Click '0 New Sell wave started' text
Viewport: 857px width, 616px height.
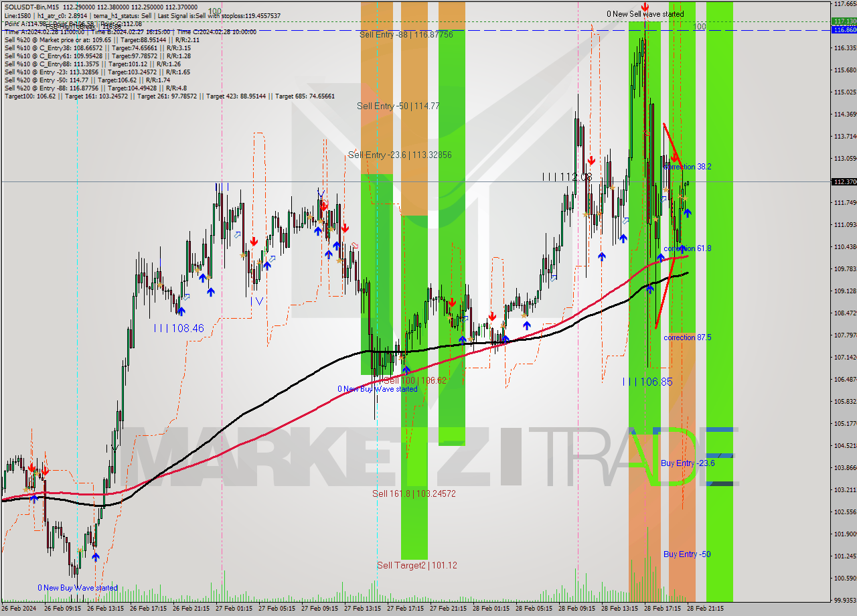coord(645,14)
